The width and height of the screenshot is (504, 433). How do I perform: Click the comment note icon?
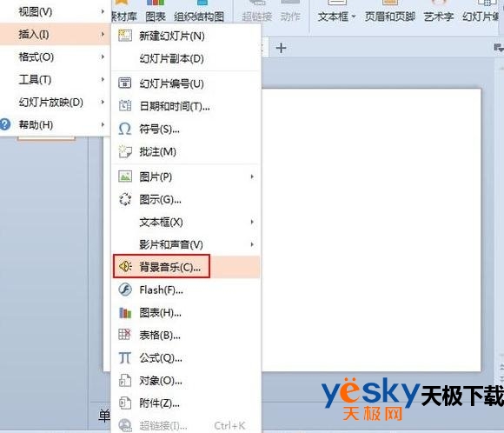tap(125, 151)
